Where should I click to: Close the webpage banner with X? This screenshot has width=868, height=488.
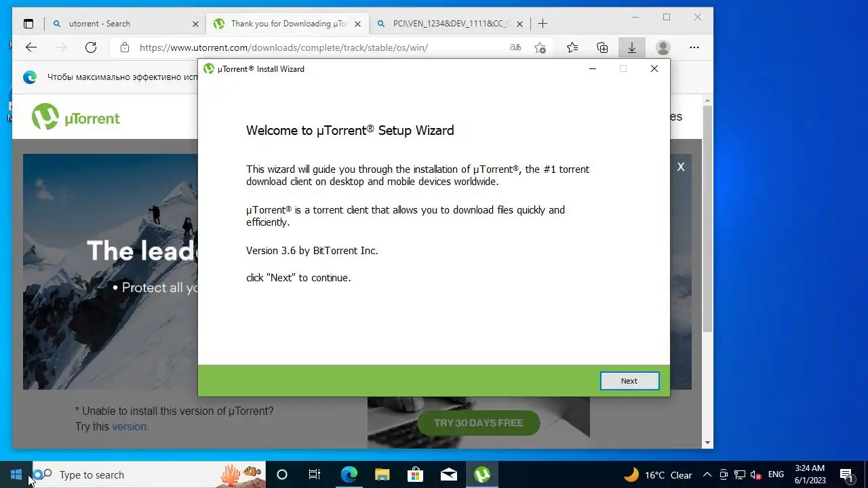pos(681,167)
